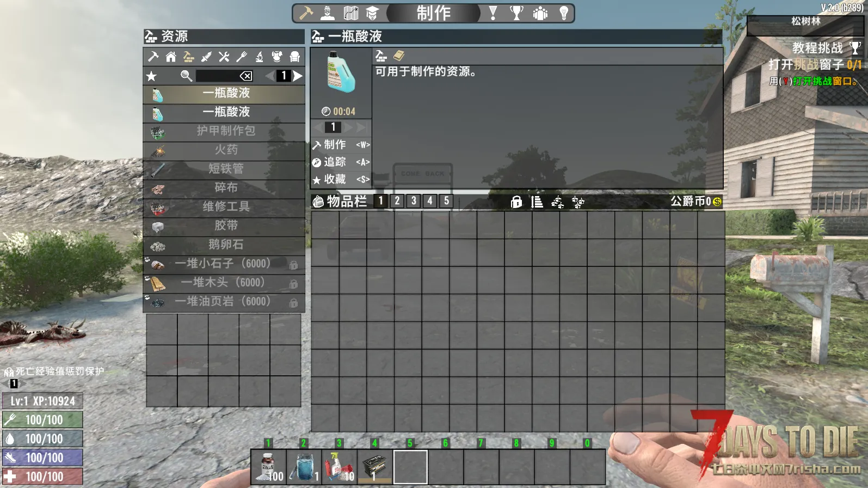
Task: Click the recipe search input field
Action: tap(217, 76)
